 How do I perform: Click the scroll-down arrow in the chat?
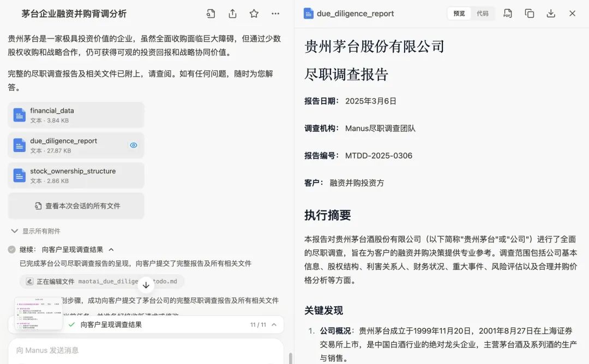[146, 284]
